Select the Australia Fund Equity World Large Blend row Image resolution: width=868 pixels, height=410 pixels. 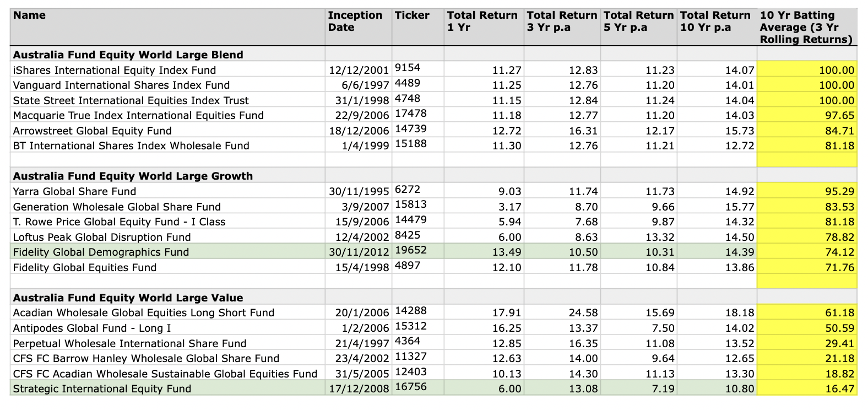[128, 55]
